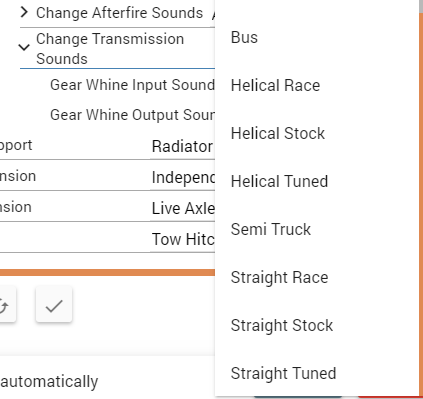Open the Independent suspension dropdown
The image size is (423, 399).
(183, 177)
